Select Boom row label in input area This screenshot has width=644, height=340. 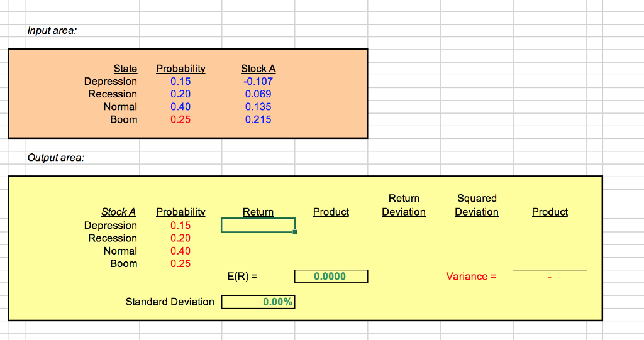click(x=124, y=119)
